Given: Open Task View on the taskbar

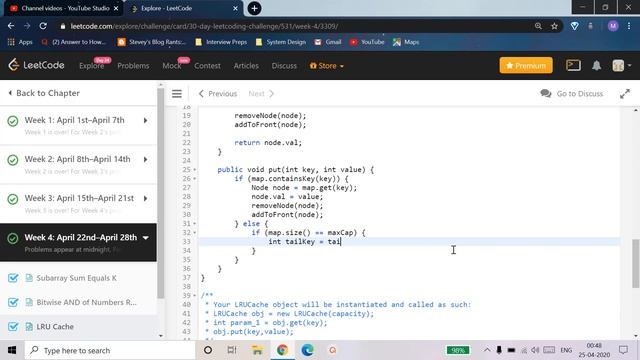Looking at the screenshot, I should (x=232, y=350).
